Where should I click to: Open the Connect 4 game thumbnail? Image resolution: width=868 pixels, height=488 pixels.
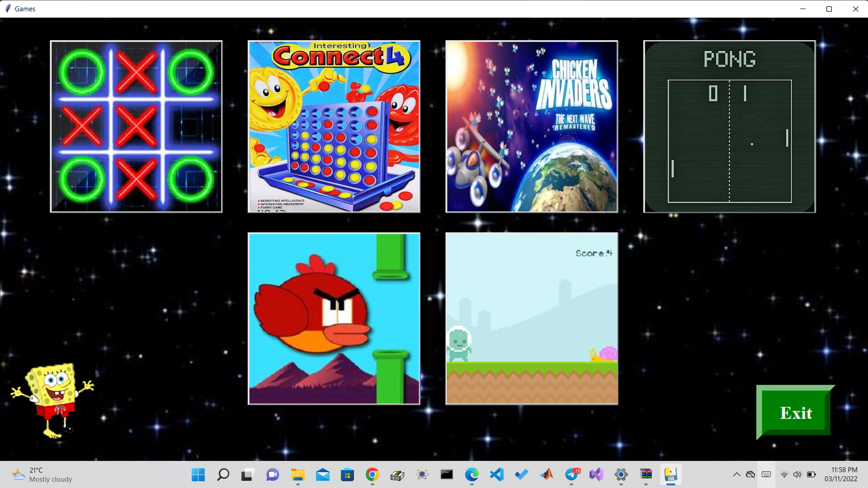(334, 127)
